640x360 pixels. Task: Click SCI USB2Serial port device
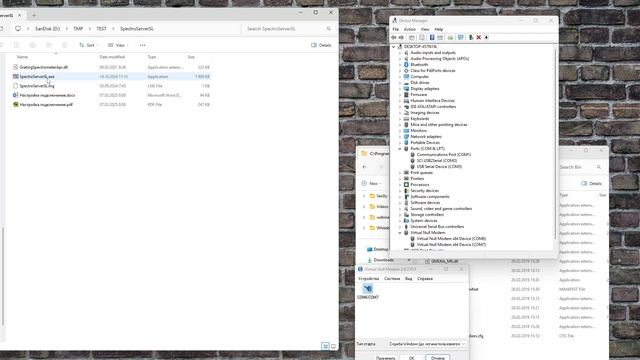point(437,161)
